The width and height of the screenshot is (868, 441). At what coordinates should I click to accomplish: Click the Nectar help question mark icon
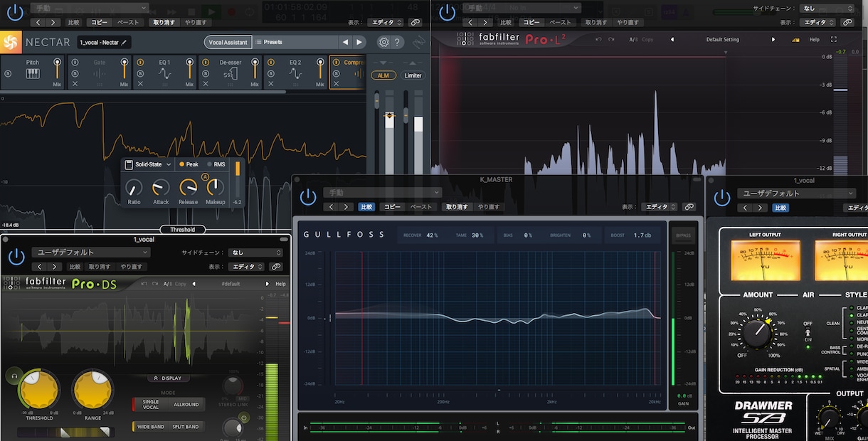(x=398, y=42)
